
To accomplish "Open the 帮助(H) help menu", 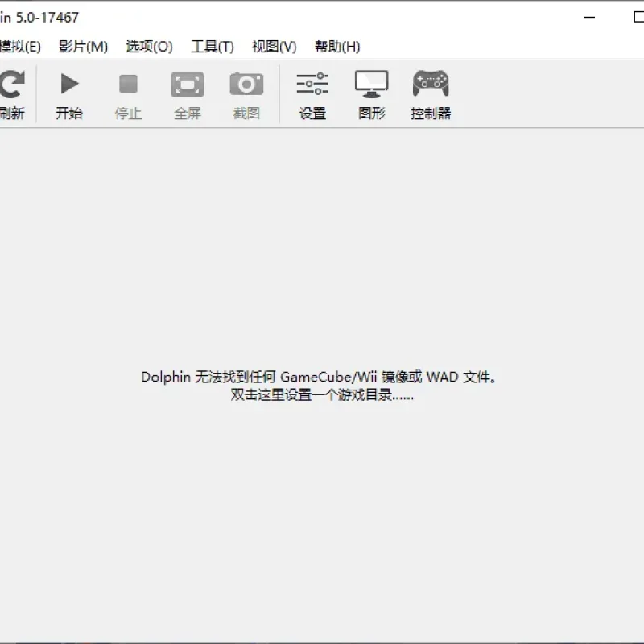I will tap(337, 47).
